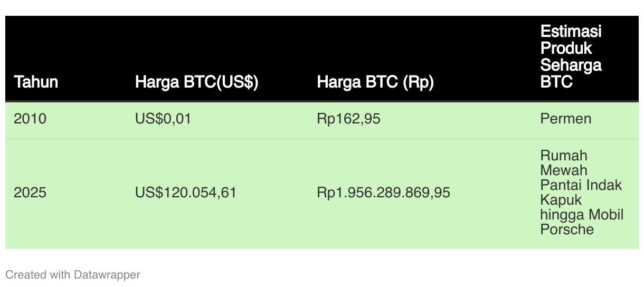Click the word Seharga in header
Screen dimensions: 644x287
571,65
